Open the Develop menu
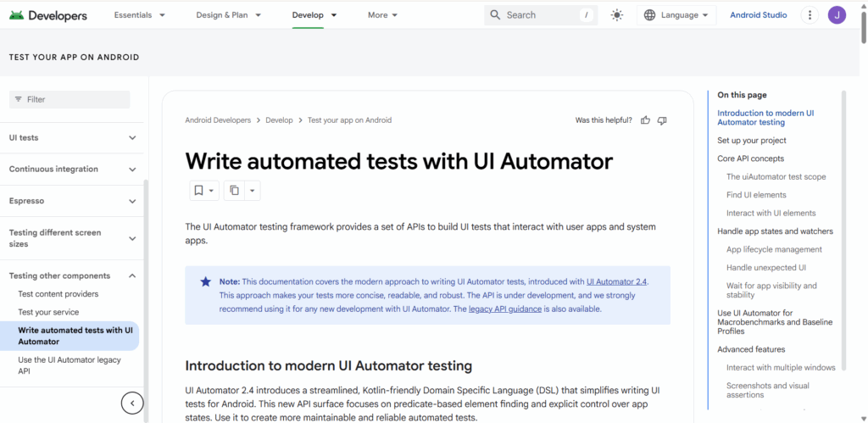The image size is (868, 423). click(x=314, y=15)
